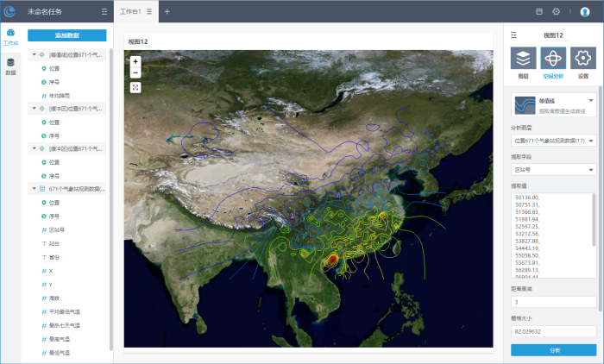This screenshot has width=604, height=364.
Task: Collapse the 671个气象站观测数据 table node
Action: [x=34, y=189]
